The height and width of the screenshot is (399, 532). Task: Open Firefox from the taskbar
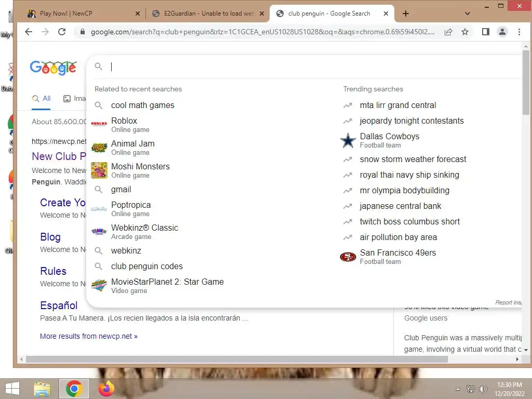click(x=106, y=389)
